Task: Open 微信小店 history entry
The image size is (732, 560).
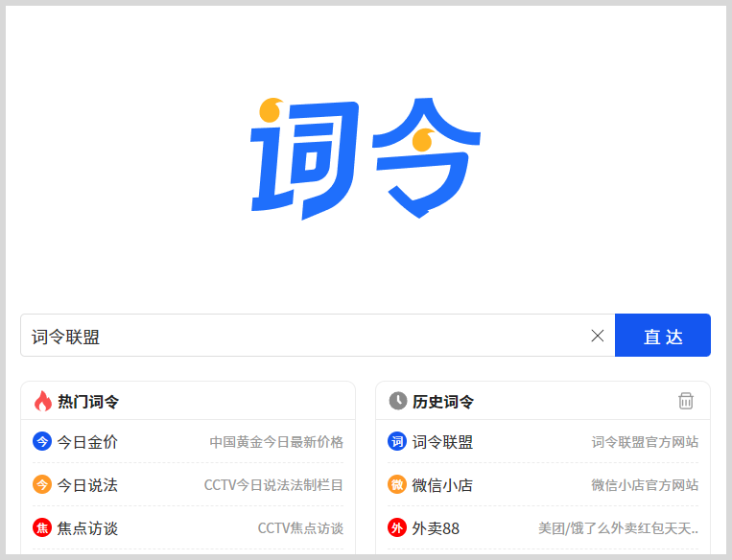Action: click(x=442, y=485)
